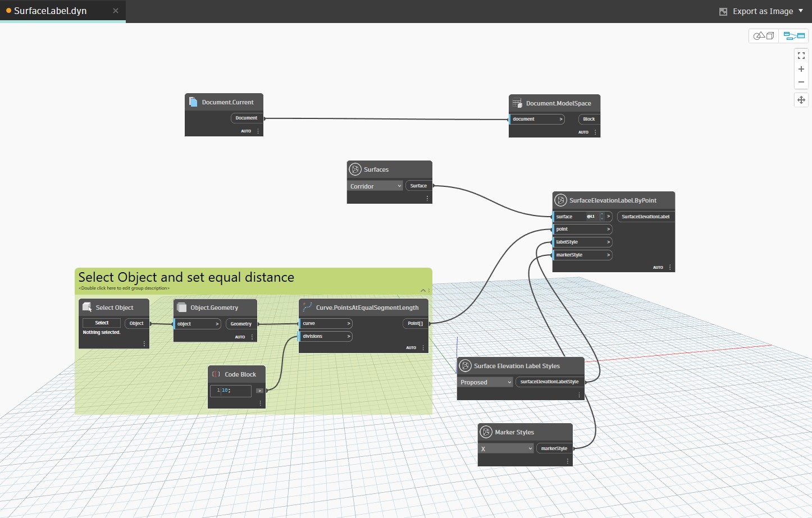The height and width of the screenshot is (518, 812).
Task: Click the fit-to-screen icon
Action: point(801,55)
